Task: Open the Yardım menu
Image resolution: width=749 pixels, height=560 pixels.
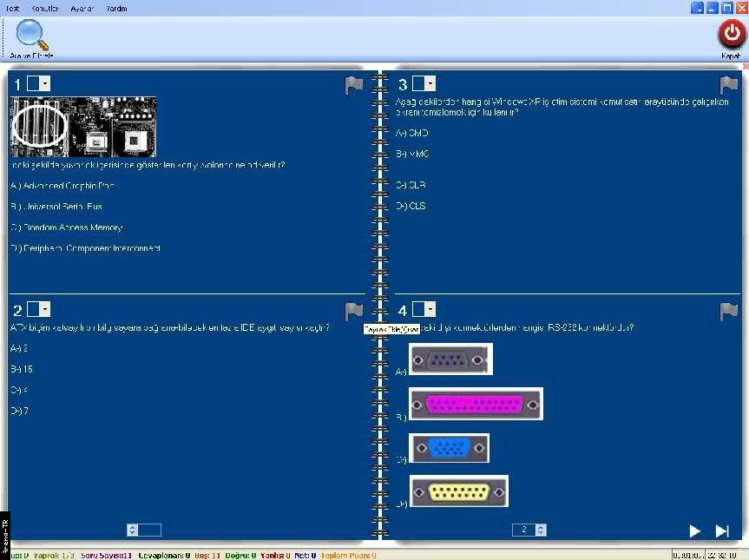Action: (x=116, y=8)
